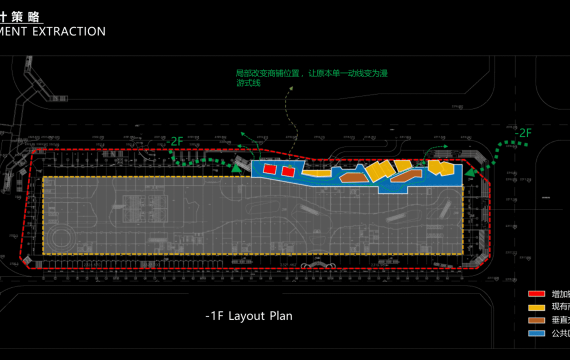
Task: Click the brown legend color swatch
Action: click(x=537, y=320)
